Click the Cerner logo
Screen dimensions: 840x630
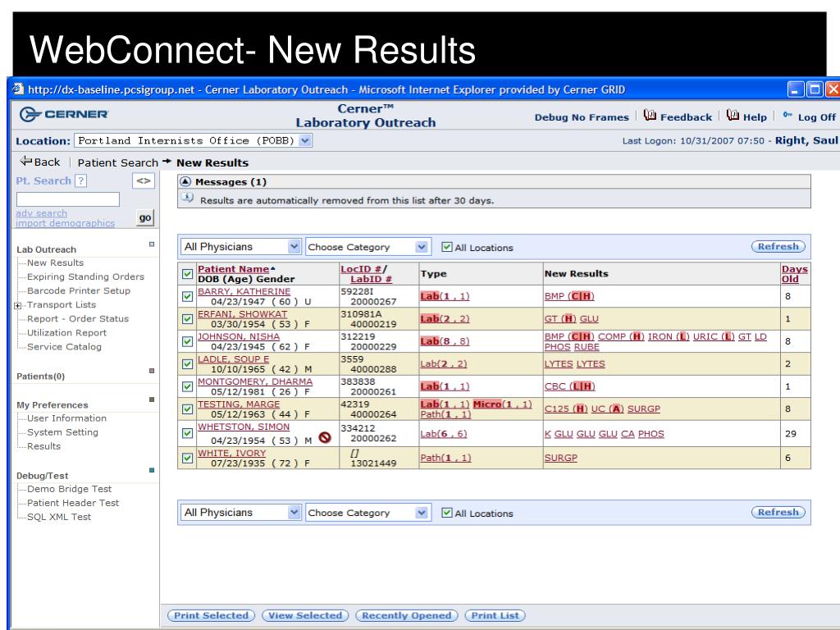pos(64,114)
